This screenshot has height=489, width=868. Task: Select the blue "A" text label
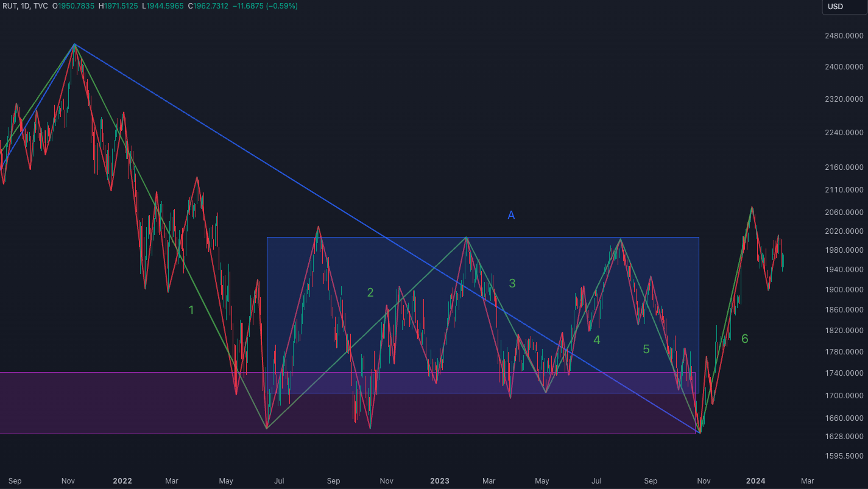click(x=511, y=215)
